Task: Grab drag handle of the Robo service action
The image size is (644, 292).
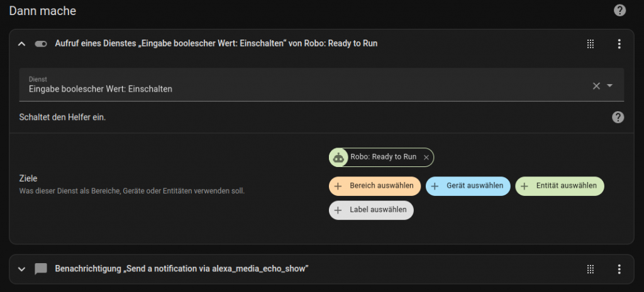Action: click(x=590, y=44)
